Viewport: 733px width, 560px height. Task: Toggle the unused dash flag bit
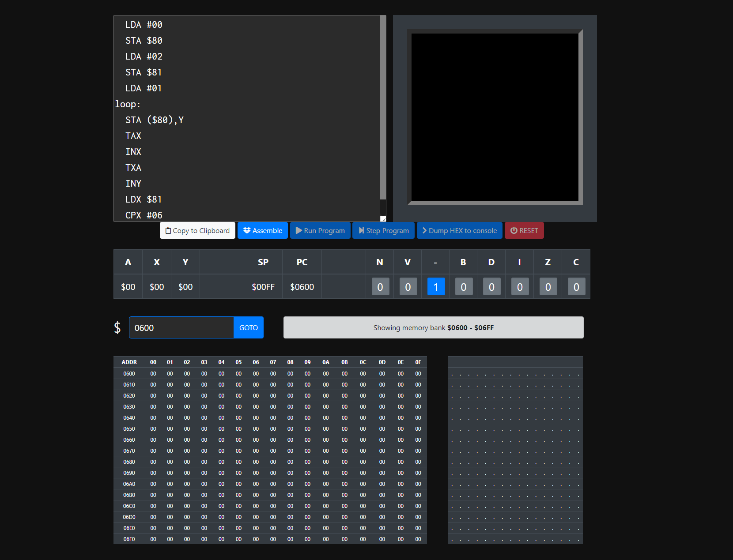coord(436,287)
